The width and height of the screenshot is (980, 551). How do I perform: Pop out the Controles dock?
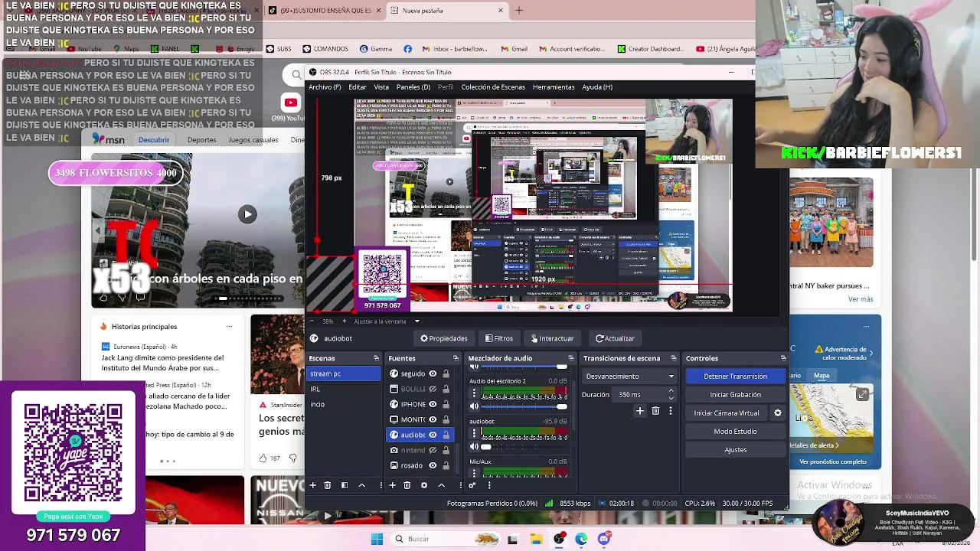782,358
